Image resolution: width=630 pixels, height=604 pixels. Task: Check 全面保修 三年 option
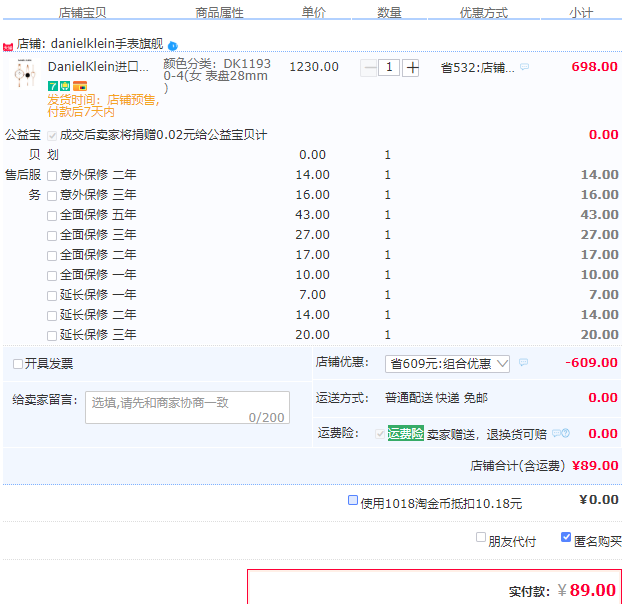(x=52, y=236)
